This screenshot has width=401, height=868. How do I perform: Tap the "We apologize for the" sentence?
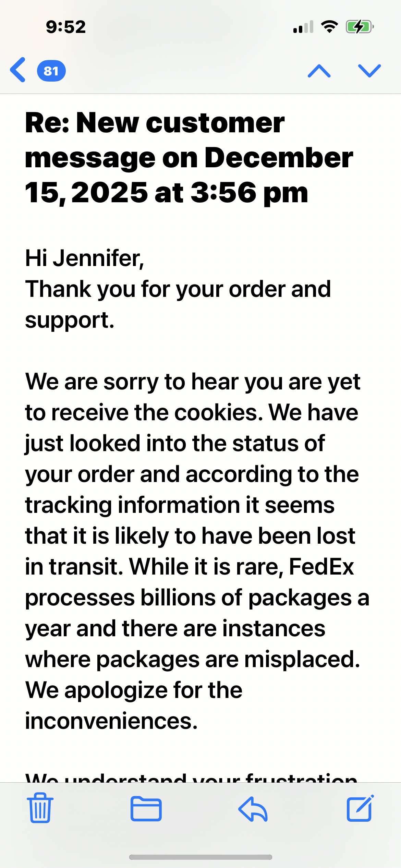point(134,690)
